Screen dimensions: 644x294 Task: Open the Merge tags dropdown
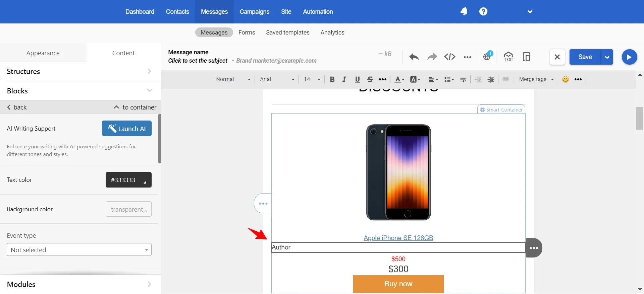pos(536,79)
